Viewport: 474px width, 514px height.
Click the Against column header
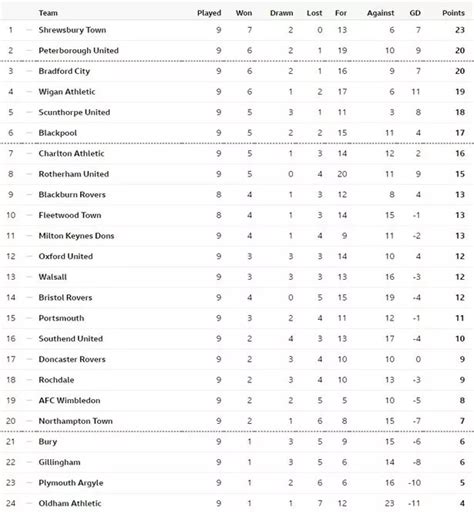coord(380,13)
